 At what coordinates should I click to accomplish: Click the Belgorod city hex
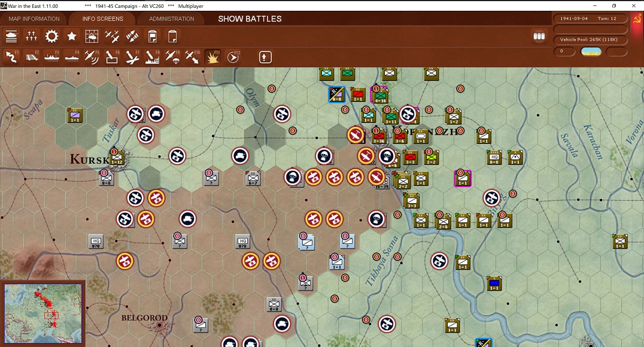(x=159, y=325)
